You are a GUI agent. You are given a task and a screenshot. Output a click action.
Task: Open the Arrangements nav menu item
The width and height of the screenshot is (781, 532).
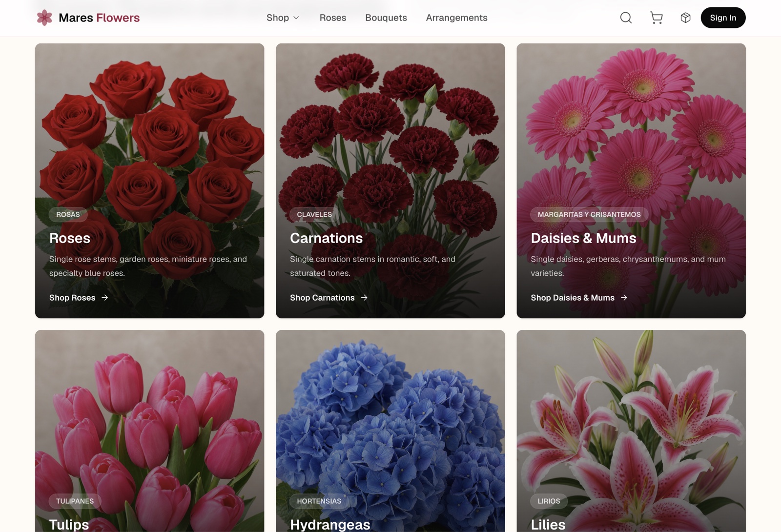[456, 18]
